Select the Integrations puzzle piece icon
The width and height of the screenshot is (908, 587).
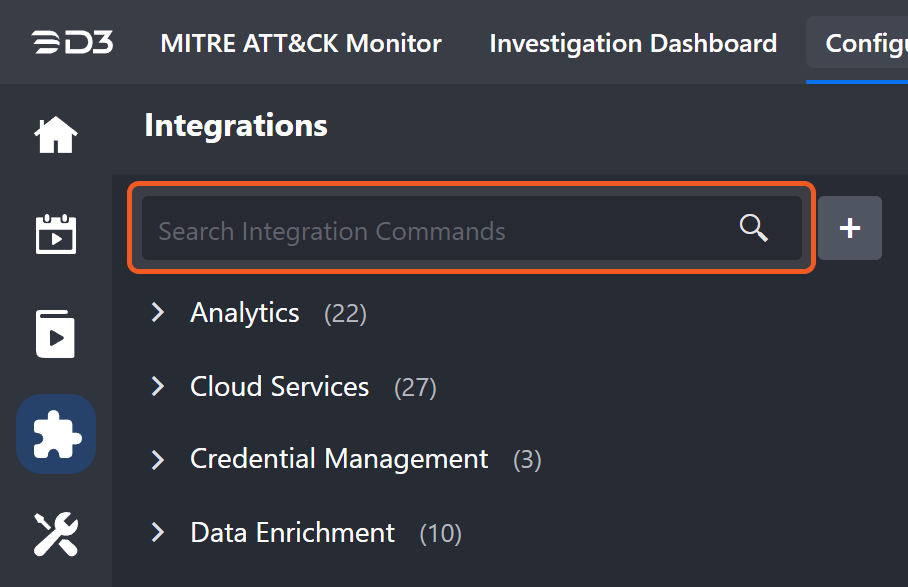click(56, 434)
